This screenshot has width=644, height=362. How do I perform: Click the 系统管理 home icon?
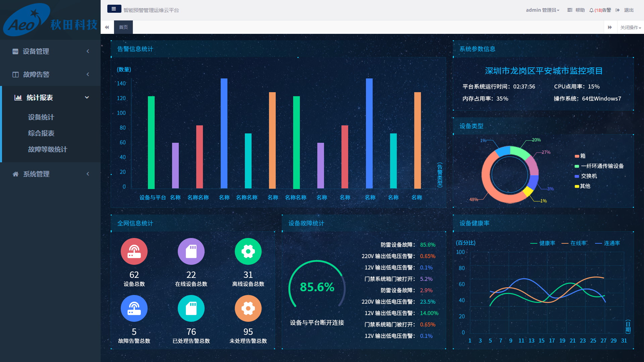point(15,174)
